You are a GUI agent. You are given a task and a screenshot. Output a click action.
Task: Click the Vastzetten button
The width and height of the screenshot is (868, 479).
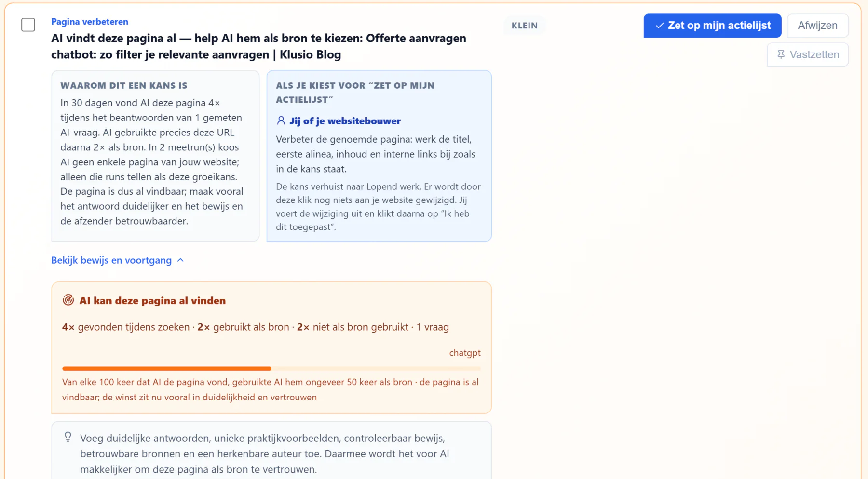click(x=808, y=54)
